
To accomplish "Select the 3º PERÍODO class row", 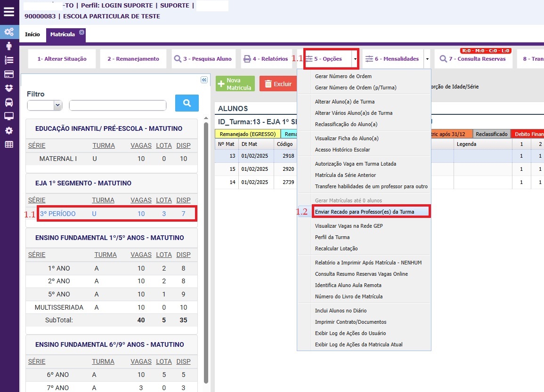I will tap(112, 214).
